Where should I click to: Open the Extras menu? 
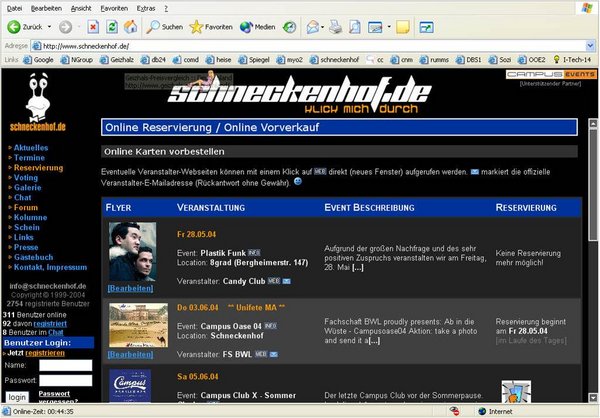146,7
